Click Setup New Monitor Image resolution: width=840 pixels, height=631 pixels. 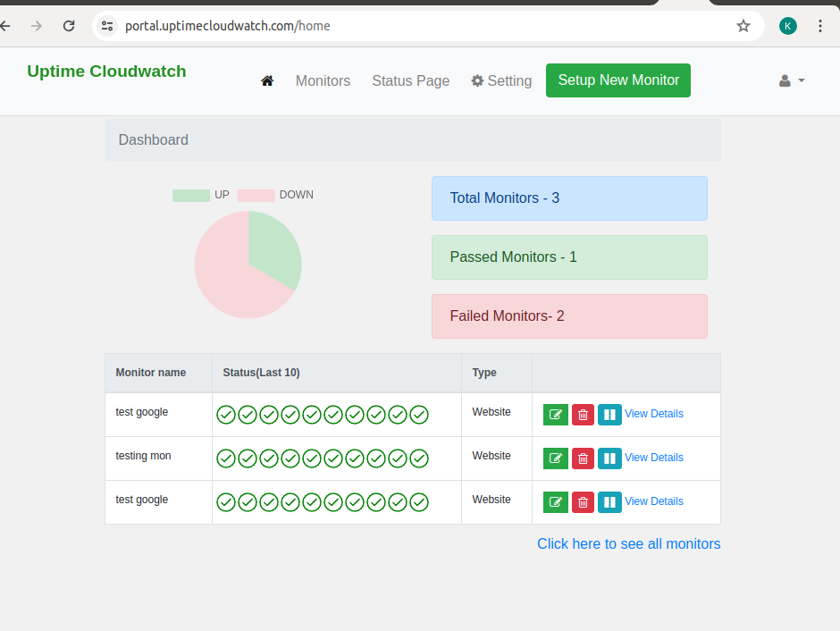[617, 80]
